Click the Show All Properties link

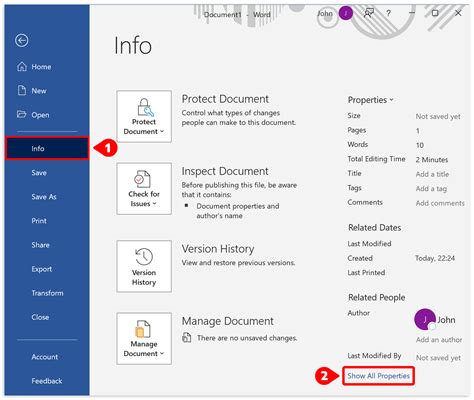pos(378,376)
